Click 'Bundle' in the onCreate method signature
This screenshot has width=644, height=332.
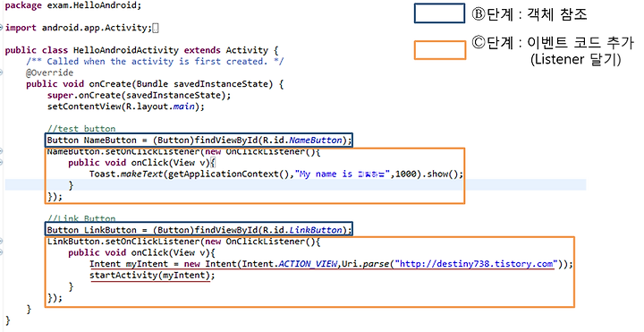[x=152, y=84]
